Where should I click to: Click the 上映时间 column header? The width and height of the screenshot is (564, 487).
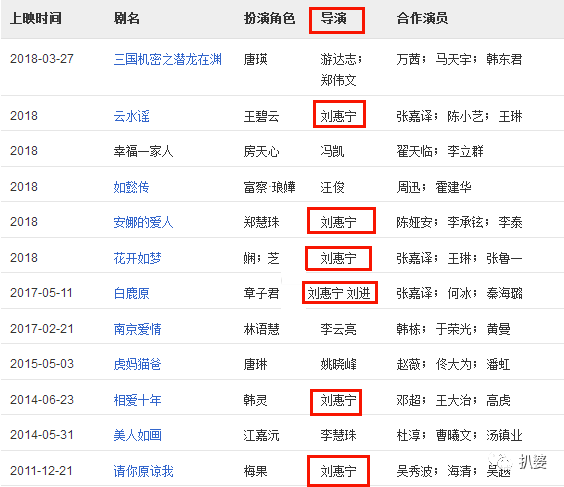click(36, 18)
